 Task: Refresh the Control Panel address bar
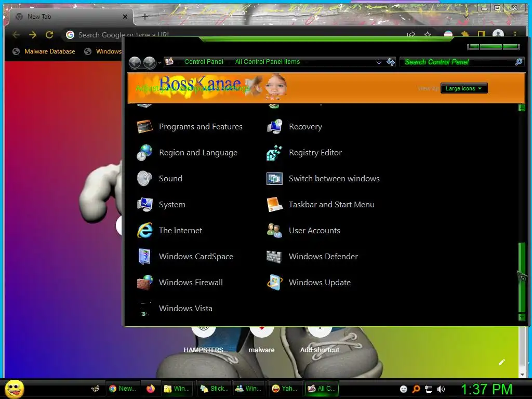[x=391, y=62]
